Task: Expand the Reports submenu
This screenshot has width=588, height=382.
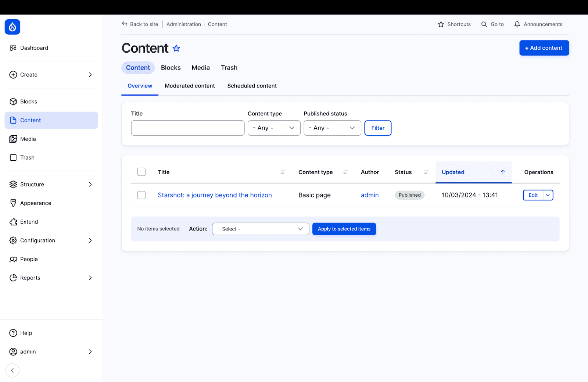Action: tap(90, 278)
